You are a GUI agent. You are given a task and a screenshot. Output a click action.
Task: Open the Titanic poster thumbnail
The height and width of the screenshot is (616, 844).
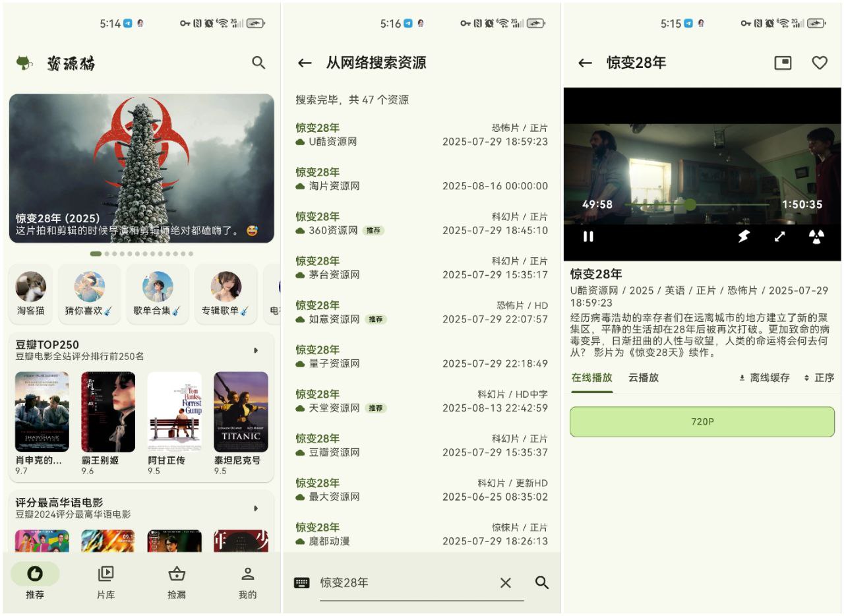(241, 412)
